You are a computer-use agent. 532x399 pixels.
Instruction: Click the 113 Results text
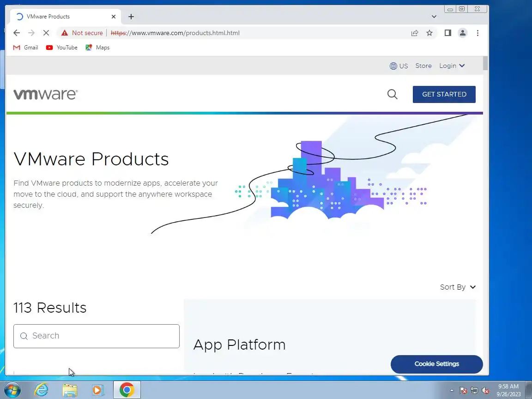tap(50, 308)
